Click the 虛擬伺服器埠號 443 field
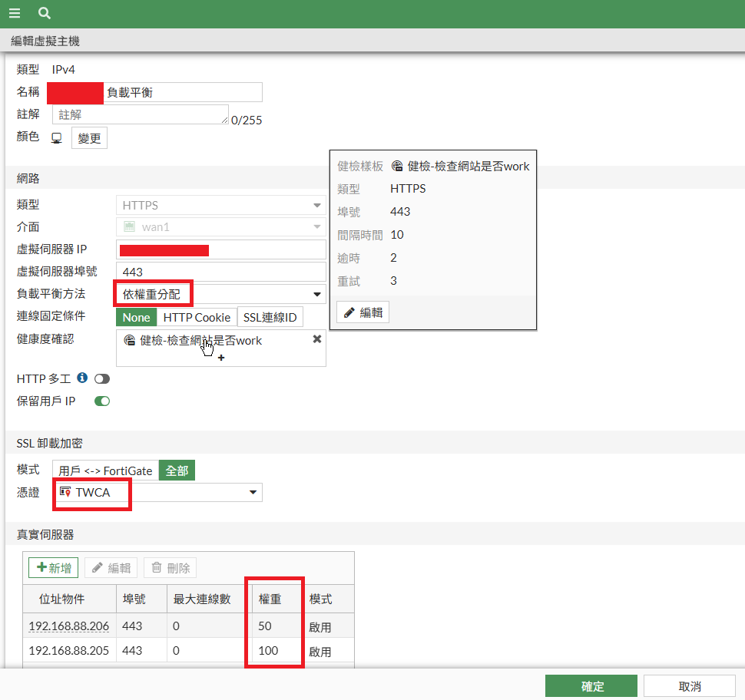The width and height of the screenshot is (745, 700). (221, 272)
